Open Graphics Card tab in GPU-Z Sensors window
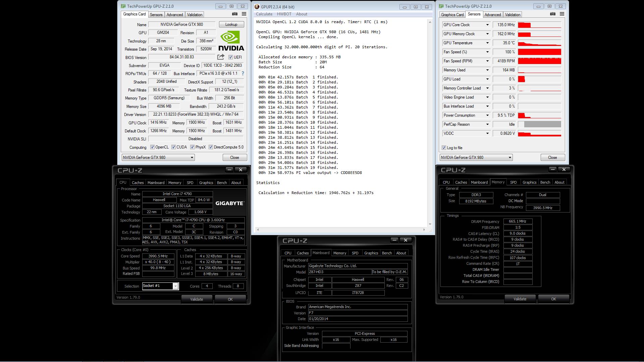 [452, 15]
